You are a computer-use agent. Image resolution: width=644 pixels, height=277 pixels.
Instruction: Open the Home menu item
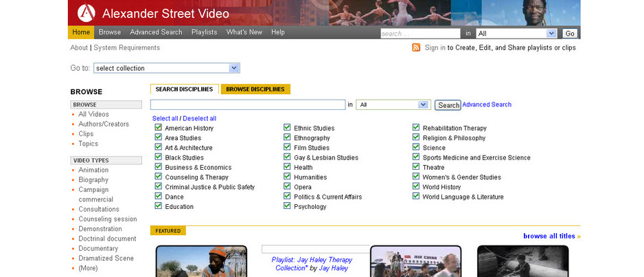(x=81, y=32)
